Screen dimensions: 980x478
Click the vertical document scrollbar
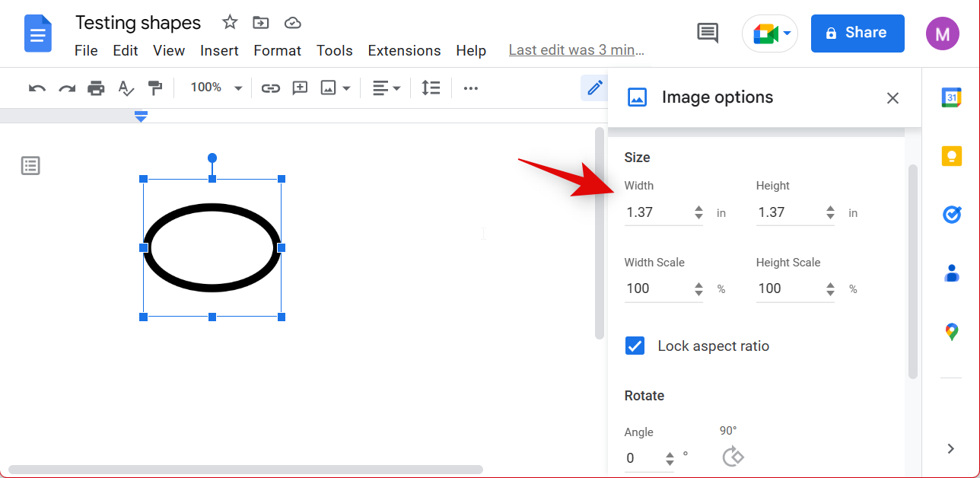click(600, 233)
